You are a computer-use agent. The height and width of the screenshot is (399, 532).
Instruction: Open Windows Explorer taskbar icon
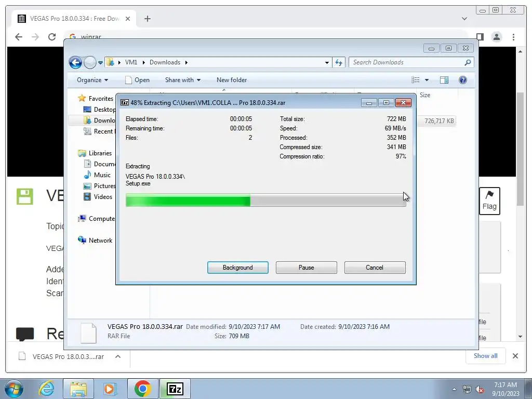point(78,389)
